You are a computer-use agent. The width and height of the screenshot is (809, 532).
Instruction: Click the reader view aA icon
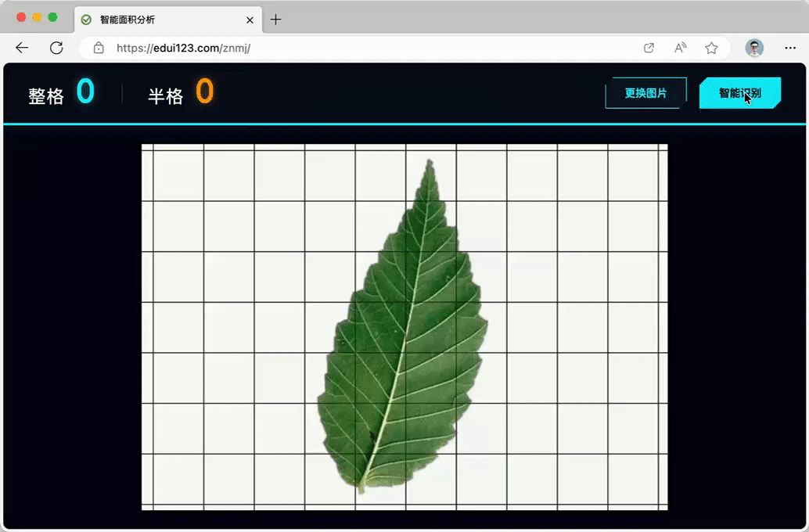coord(680,48)
